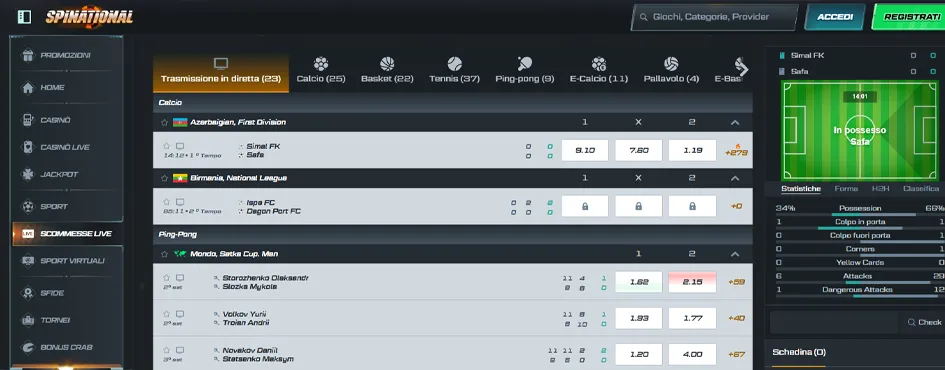Favorite the Simal FK vs Safa match
This screenshot has height=370, width=945.
[167, 146]
